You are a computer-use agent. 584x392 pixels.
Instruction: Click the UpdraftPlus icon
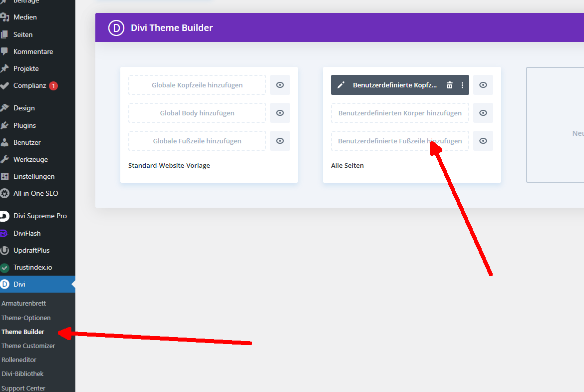click(4, 250)
